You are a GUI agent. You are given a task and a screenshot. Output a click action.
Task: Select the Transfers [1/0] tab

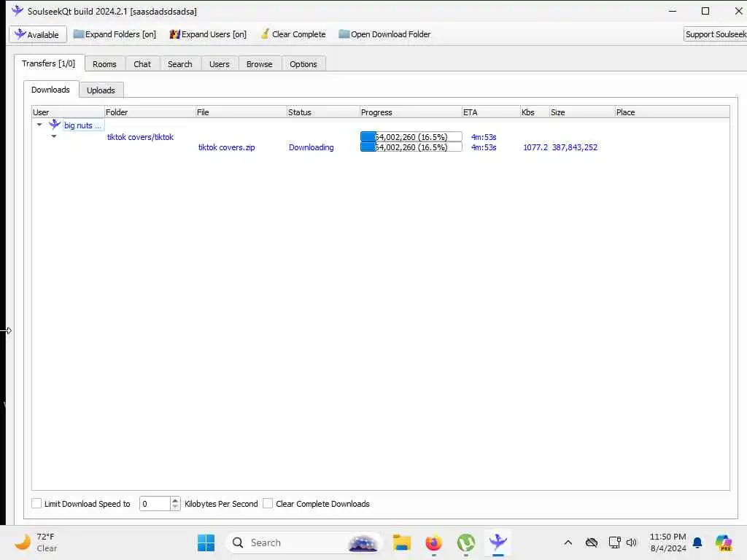49,63
